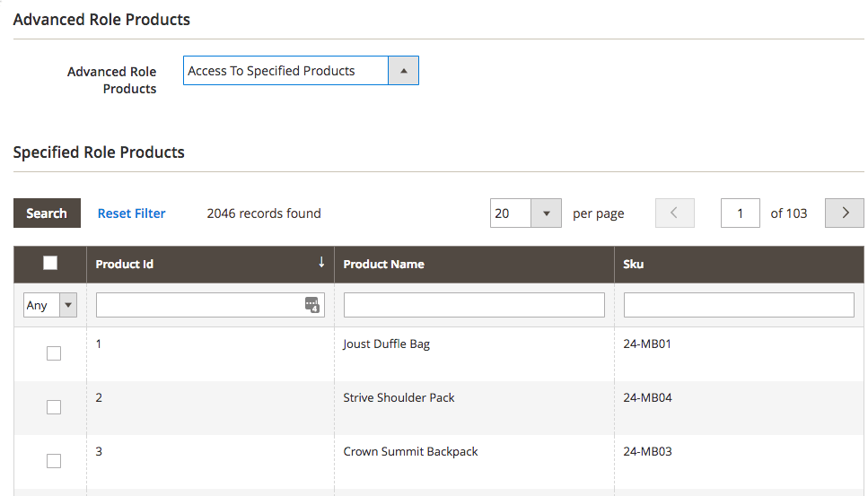
Task: Click the next page arrow button
Action: (x=844, y=213)
